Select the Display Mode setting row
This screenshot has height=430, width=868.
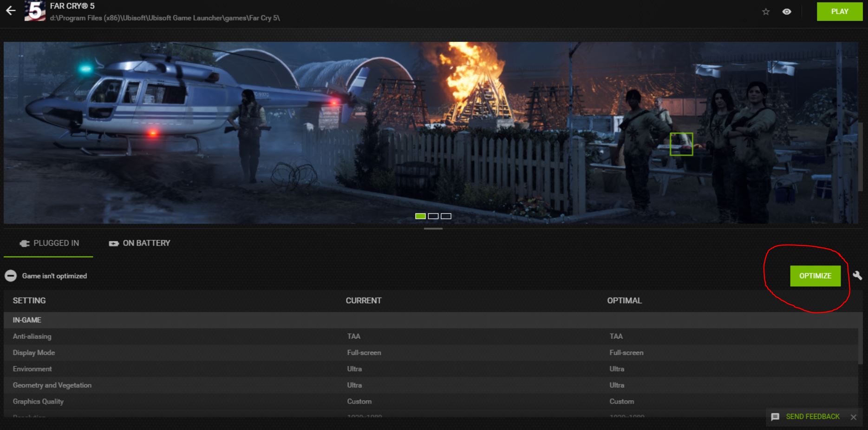tap(431, 353)
